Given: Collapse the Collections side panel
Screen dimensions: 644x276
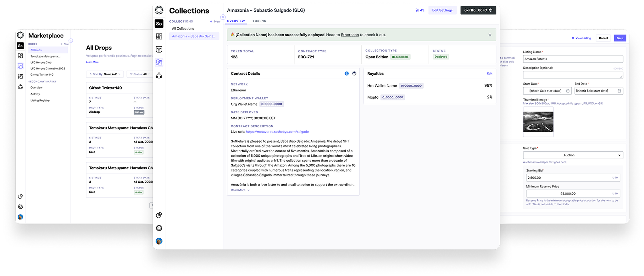Looking at the screenshot, I should coord(223,17).
